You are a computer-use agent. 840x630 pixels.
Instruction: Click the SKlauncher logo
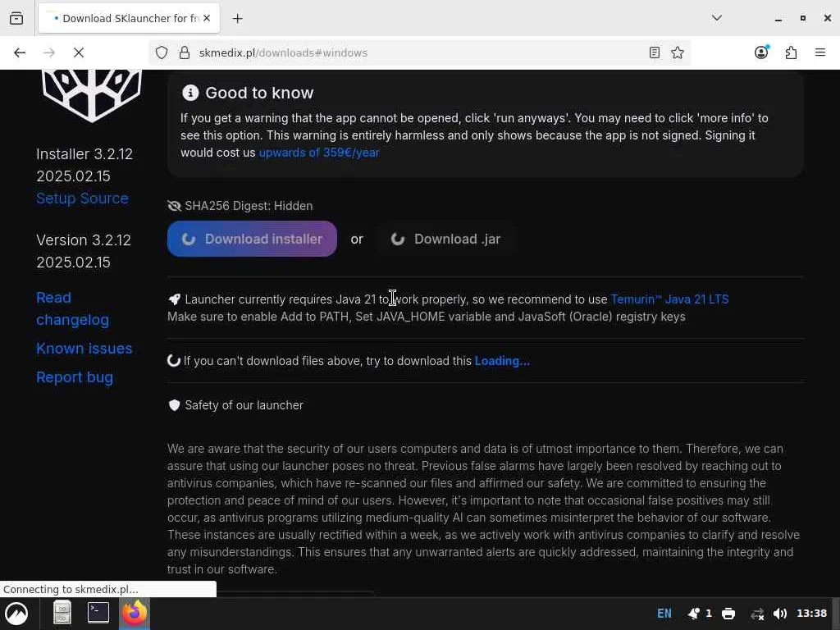[x=92, y=96]
